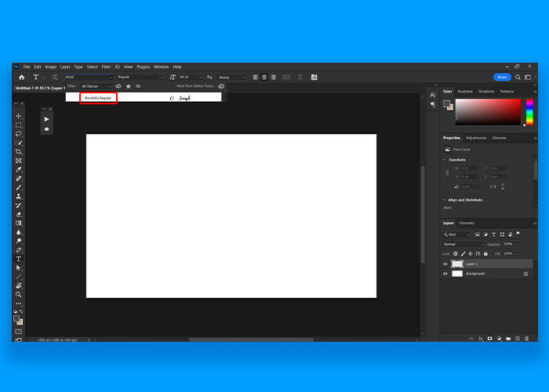Viewport: 549px width, 392px height.
Task: Open the Image menu
Action: (x=51, y=67)
